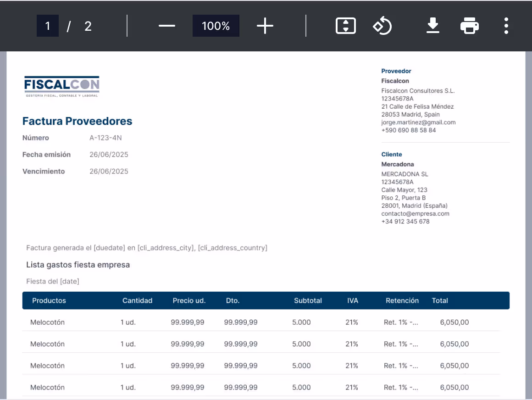
Task: Click the Cliente section label
Action: click(392, 154)
